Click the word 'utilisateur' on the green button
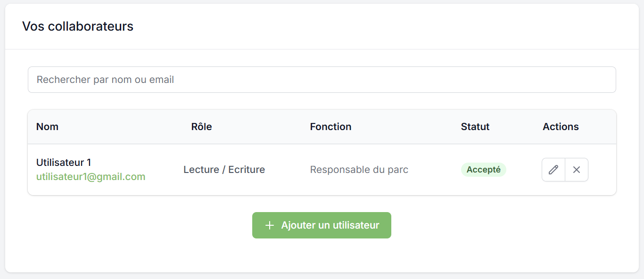The width and height of the screenshot is (644, 279). [x=356, y=225]
